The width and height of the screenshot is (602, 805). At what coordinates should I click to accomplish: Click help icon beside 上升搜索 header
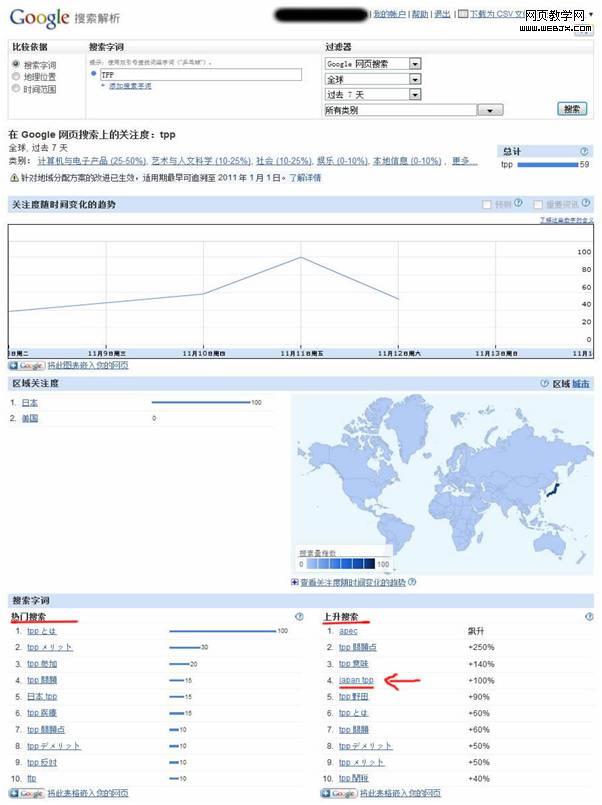point(584,617)
